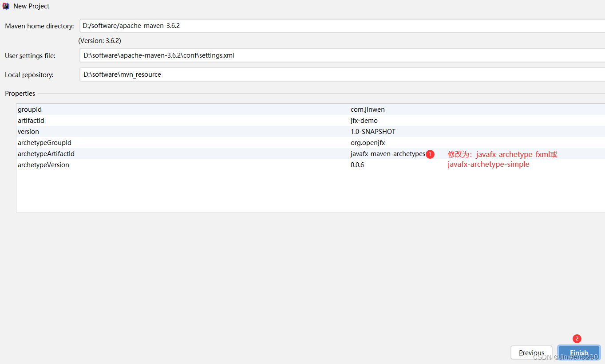Click the javafx-maven-archetypes value cell
This screenshot has width=605, height=364.
click(388, 154)
